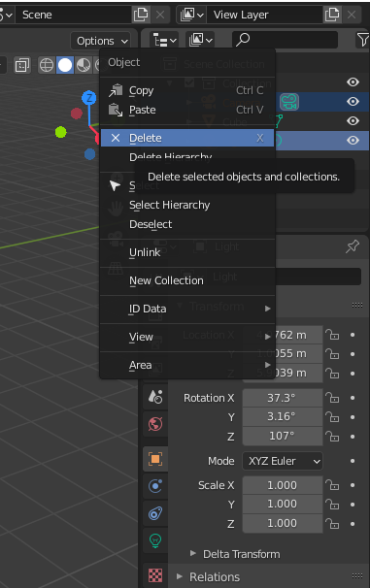The width and height of the screenshot is (370, 588).
Task: Click animate dot next to Mode dropdown
Action: pos(353,461)
